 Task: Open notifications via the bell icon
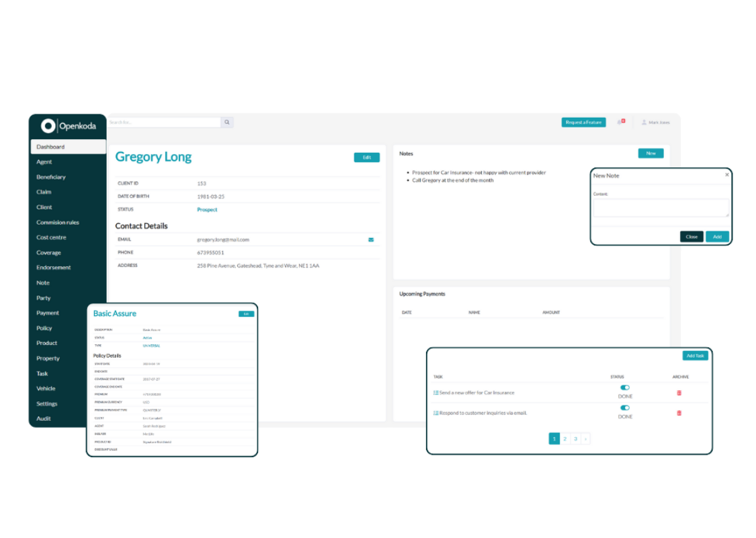(618, 122)
